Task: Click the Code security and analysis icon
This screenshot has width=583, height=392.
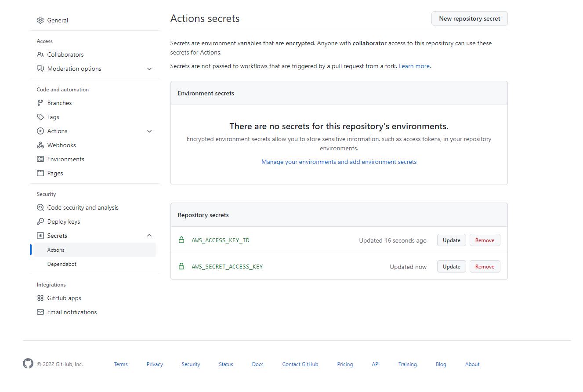Action: click(40, 207)
